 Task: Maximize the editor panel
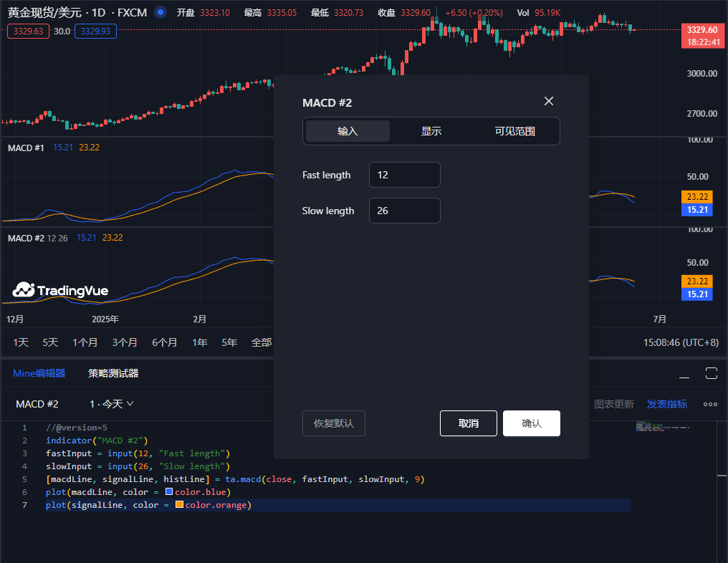coord(711,373)
